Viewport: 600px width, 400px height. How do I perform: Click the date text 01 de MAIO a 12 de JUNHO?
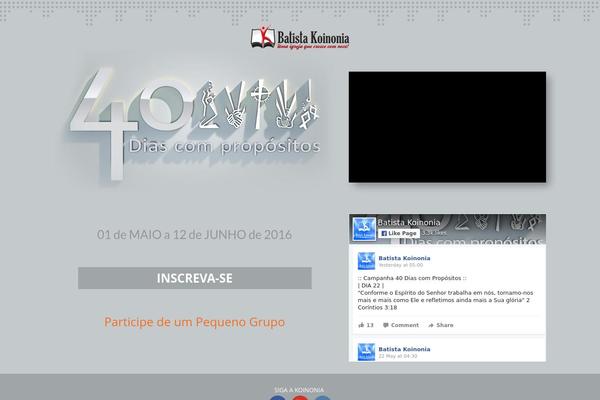point(194,234)
